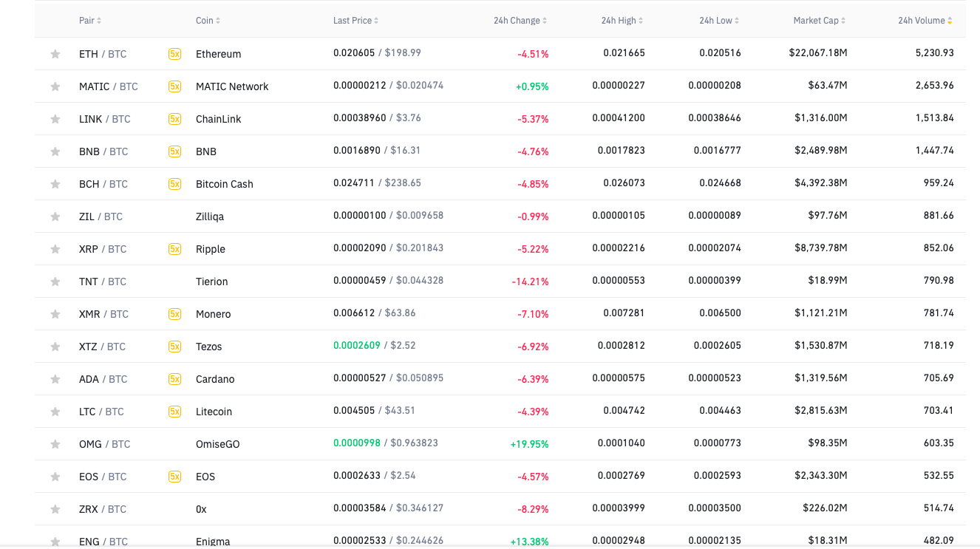Click the 5x margin badge for LTC

click(x=174, y=412)
